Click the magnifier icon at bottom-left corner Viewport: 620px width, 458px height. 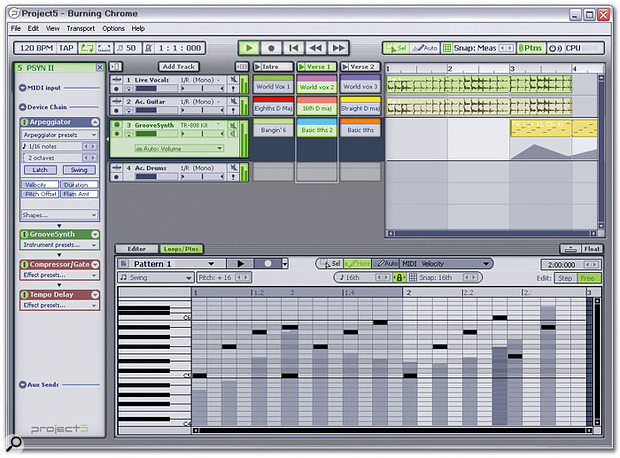[x=15, y=443]
